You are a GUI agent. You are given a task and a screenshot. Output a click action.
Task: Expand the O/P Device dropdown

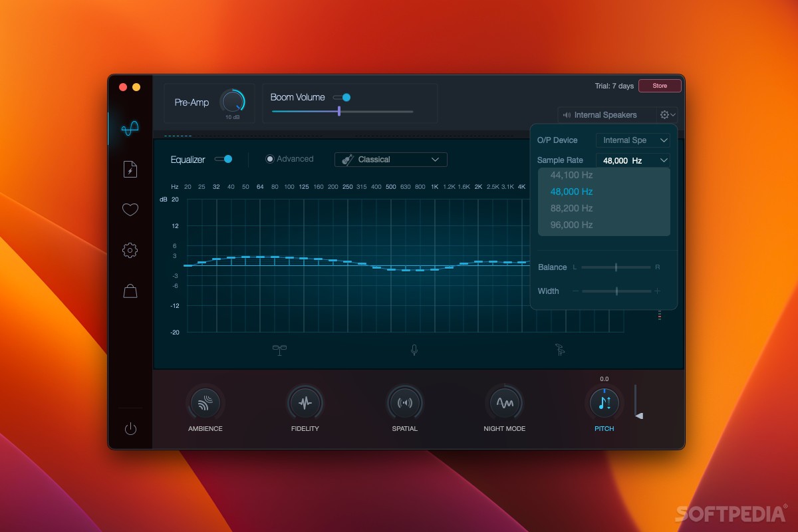pyautogui.click(x=633, y=140)
